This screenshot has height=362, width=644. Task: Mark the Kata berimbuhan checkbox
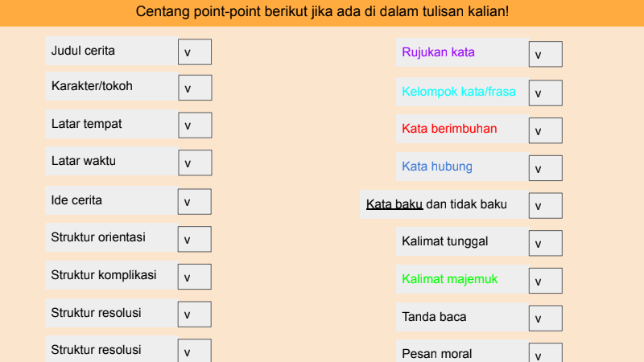point(545,130)
